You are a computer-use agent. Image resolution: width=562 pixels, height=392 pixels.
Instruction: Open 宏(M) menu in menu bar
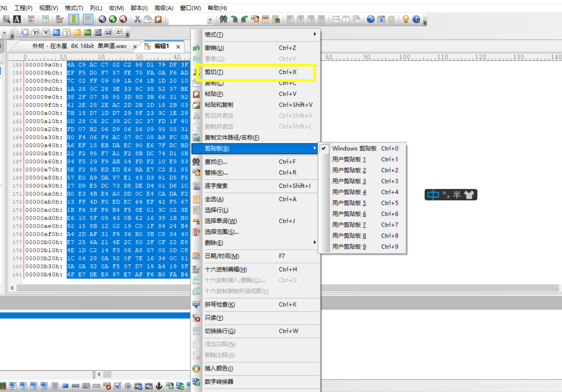click(116, 8)
